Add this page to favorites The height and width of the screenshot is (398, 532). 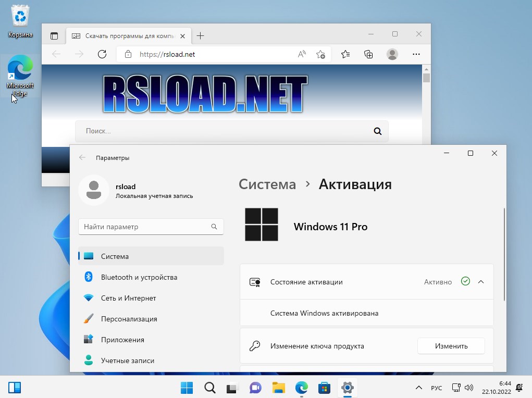point(320,54)
